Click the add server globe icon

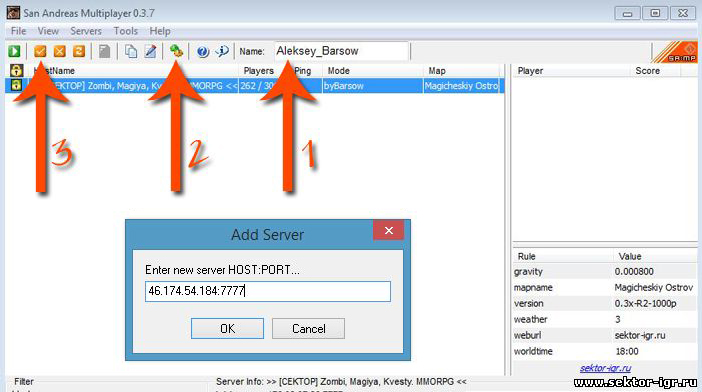pos(176,51)
